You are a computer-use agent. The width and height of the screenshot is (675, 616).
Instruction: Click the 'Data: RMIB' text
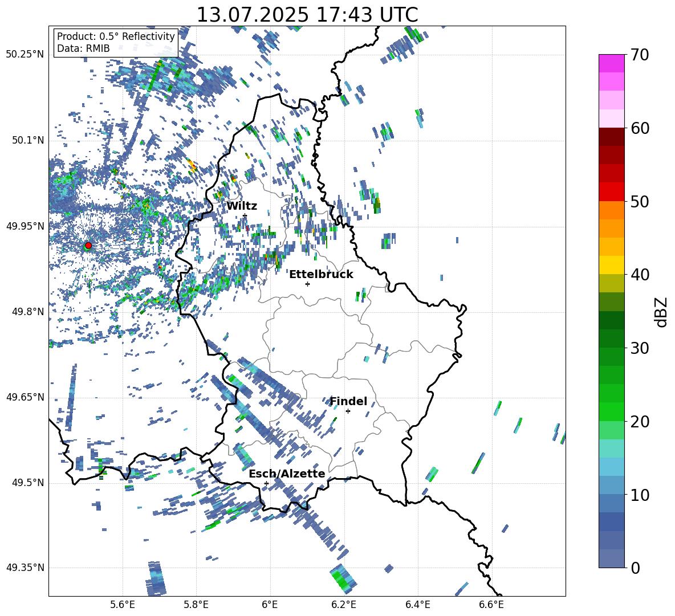tap(83, 48)
